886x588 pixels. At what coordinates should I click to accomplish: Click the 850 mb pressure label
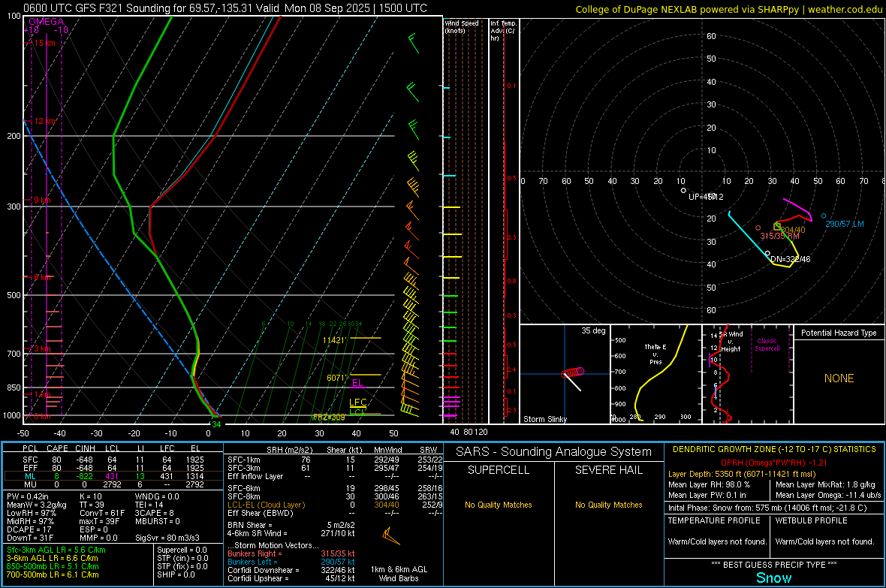14,387
